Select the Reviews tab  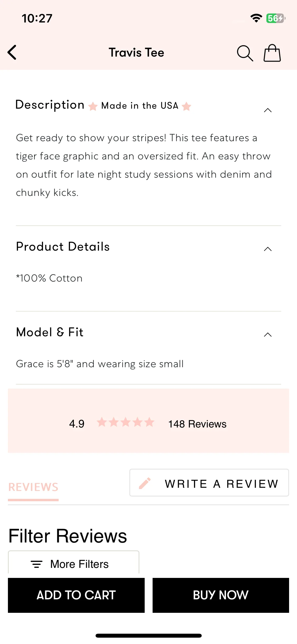tap(33, 487)
